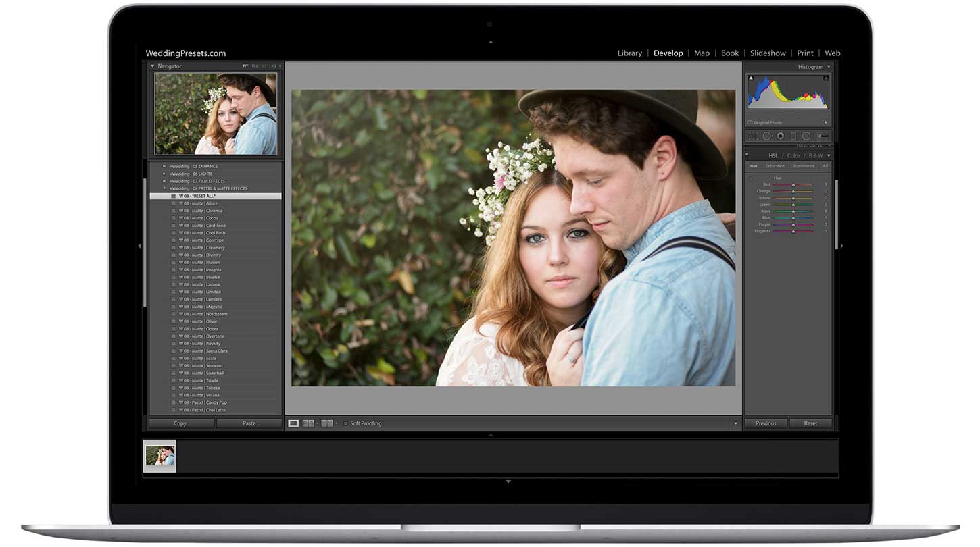
Task: Click the histogram lightning process icon
Action: point(825,122)
